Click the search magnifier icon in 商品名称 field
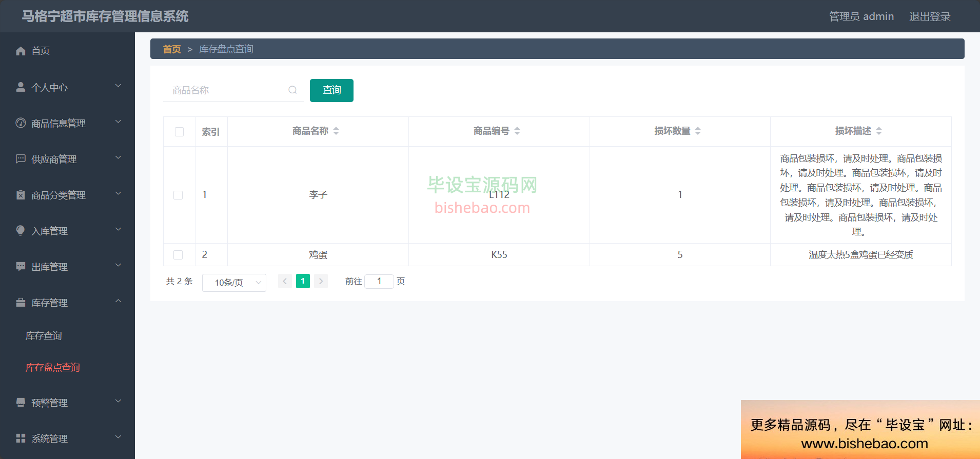Image resolution: width=980 pixels, height=459 pixels. pyautogui.click(x=292, y=90)
